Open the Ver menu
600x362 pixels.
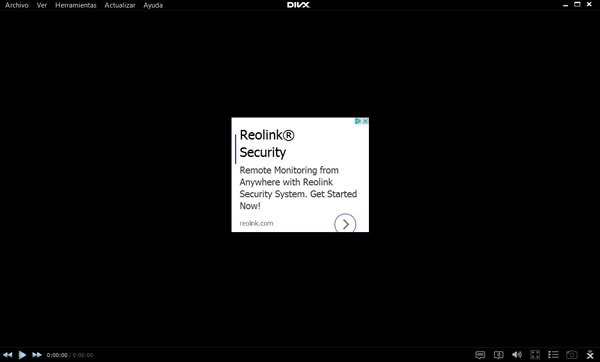click(42, 5)
